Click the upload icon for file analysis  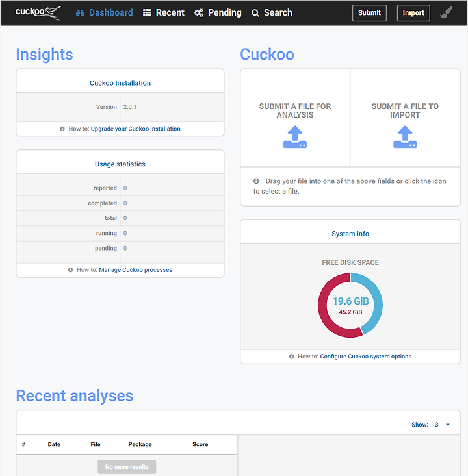295,137
